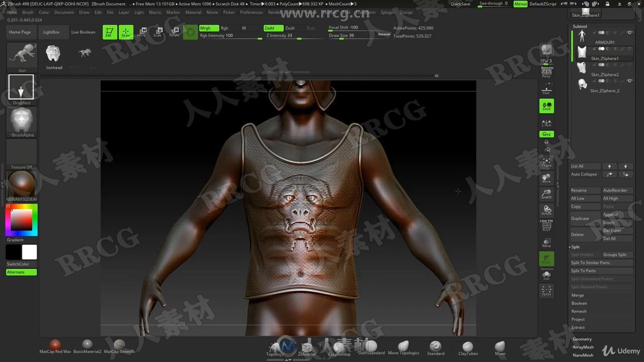Toggle the Floor grid button

coord(546,89)
